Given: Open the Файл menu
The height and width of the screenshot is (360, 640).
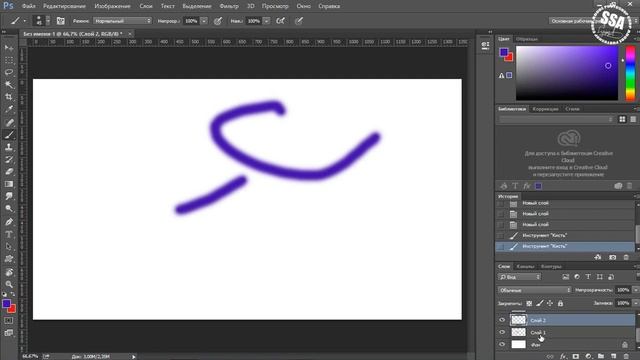Looking at the screenshot, I should click(x=28, y=6).
